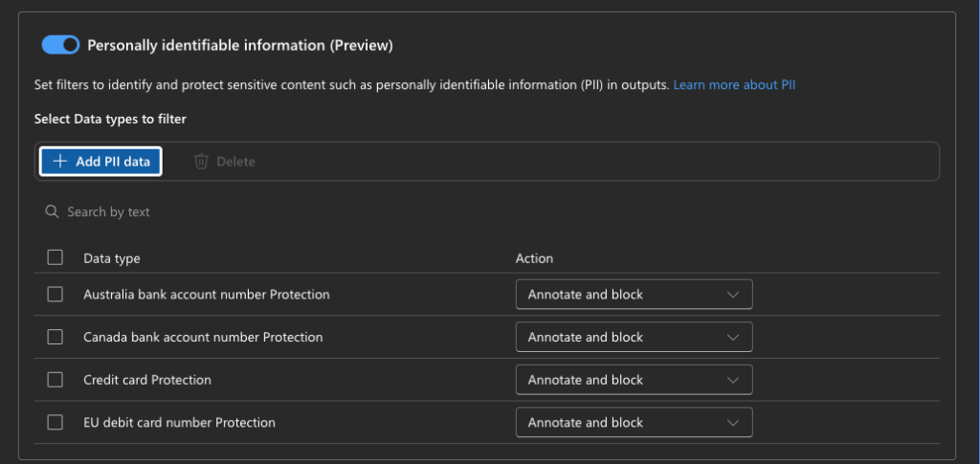Click the magnifying glass search icon
980x464 pixels.
click(52, 211)
